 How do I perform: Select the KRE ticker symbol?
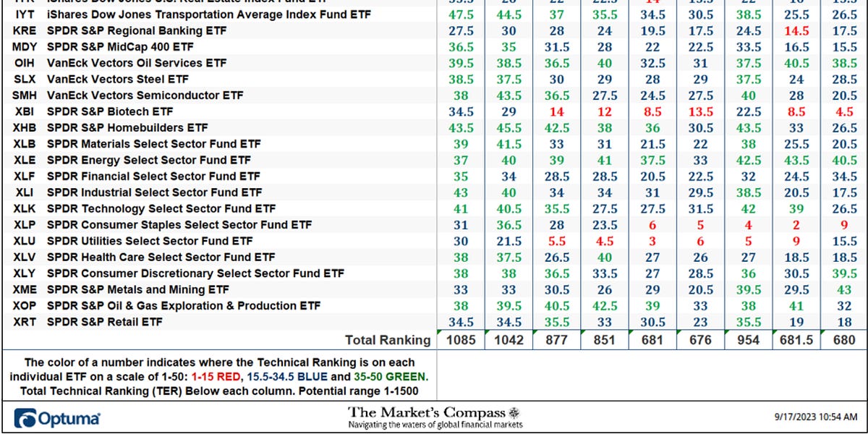point(26,30)
